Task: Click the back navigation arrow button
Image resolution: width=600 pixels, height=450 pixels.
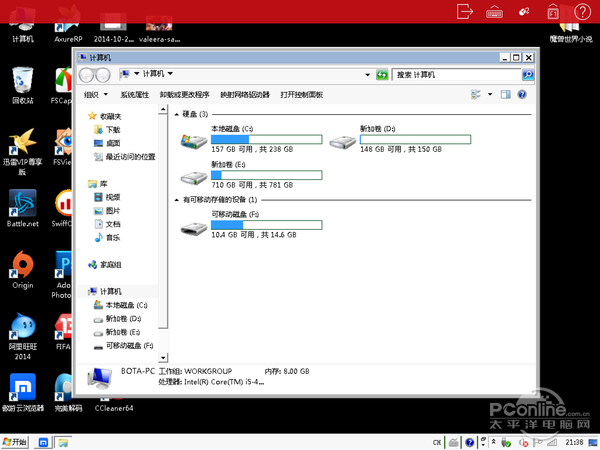Action: 87,75
